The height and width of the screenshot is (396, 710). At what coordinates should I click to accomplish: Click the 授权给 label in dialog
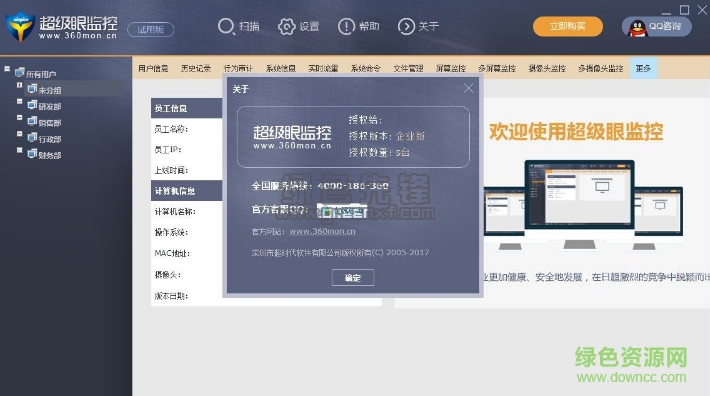pyautogui.click(x=365, y=119)
